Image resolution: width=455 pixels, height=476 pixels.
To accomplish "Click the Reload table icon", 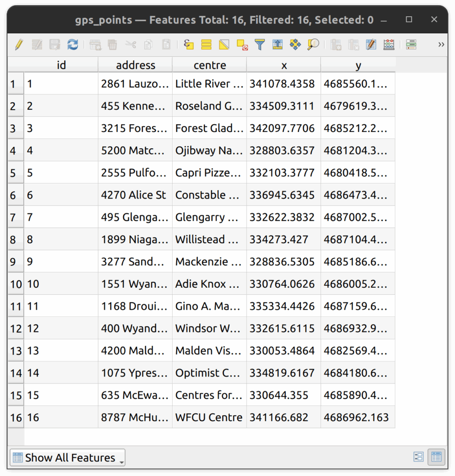I will 73,45.
